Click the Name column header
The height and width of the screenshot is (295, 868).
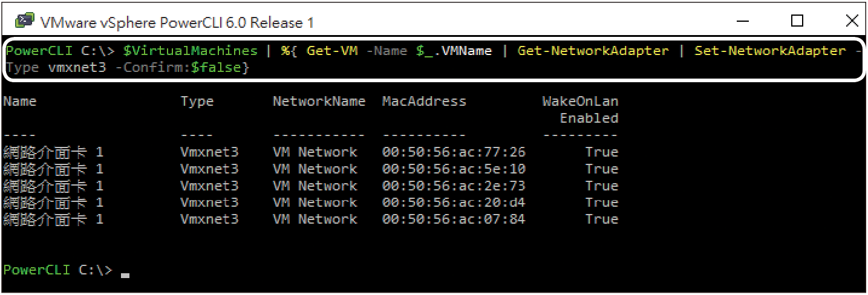20,102
